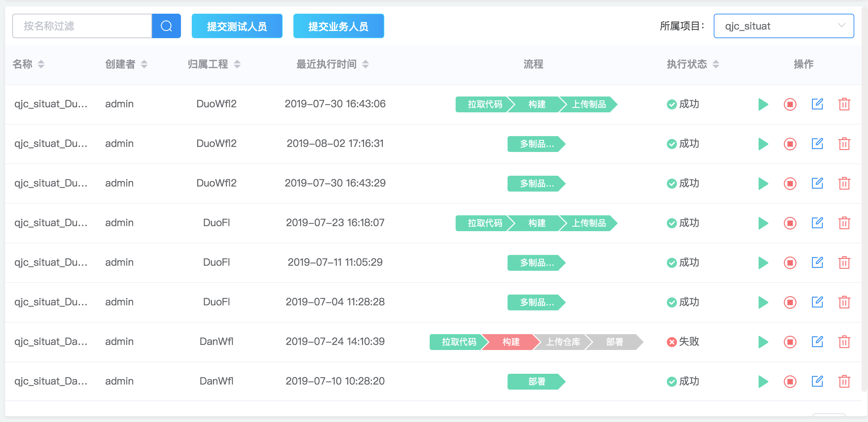Sort by 归属工程 column
The width and height of the screenshot is (868, 422).
click(237, 64)
